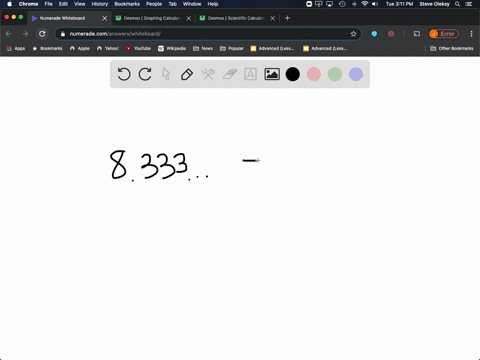480x360 pixels.
Task: Set pen color to green
Action: 335,74
